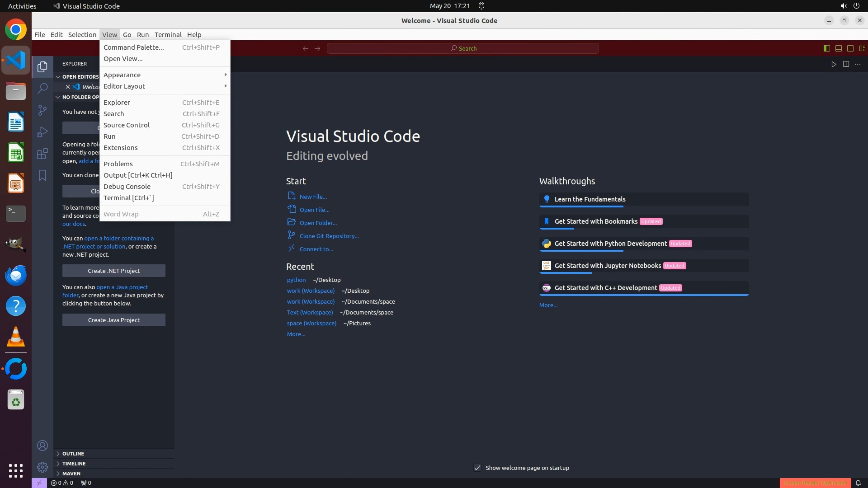Open the Search view in activity bar

coord(42,88)
